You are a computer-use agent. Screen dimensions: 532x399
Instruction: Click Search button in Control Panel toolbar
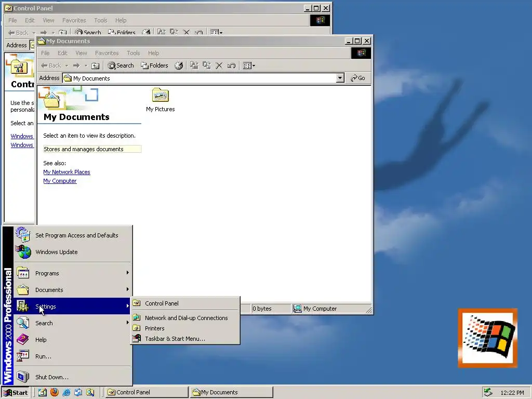(x=88, y=33)
